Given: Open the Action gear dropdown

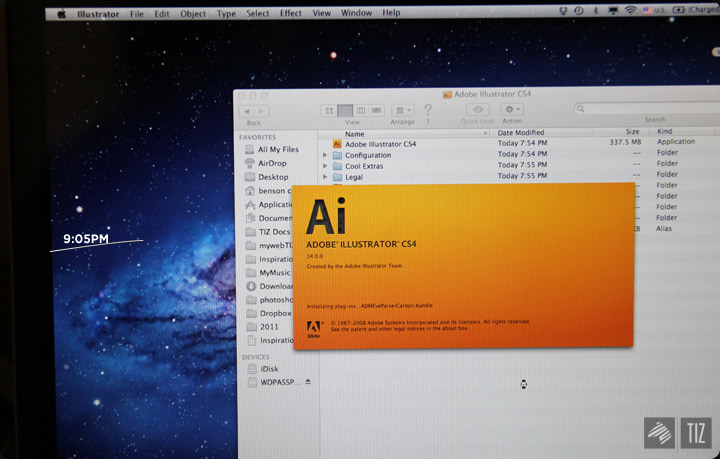Looking at the screenshot, I should 512,109.
